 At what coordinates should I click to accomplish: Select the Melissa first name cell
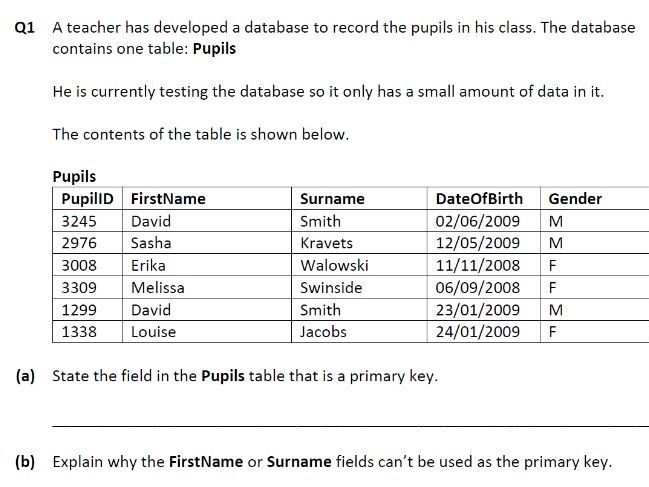point(157,288)
